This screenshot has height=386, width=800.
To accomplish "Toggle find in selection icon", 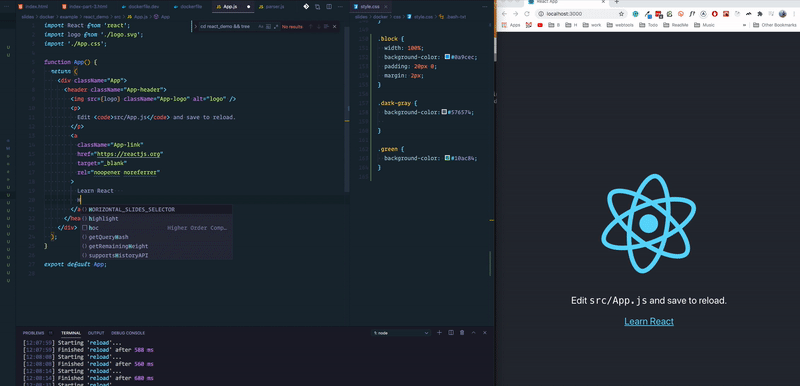I will pos(327,27).
